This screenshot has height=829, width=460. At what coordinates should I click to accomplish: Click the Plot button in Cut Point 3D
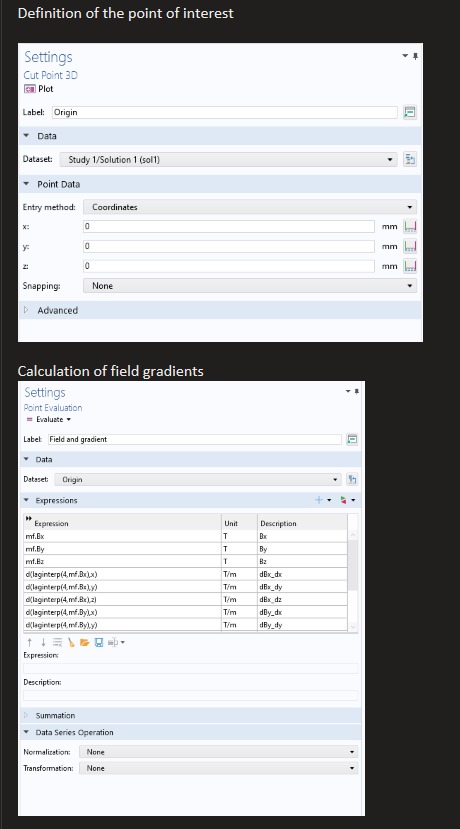pos(38,89)
